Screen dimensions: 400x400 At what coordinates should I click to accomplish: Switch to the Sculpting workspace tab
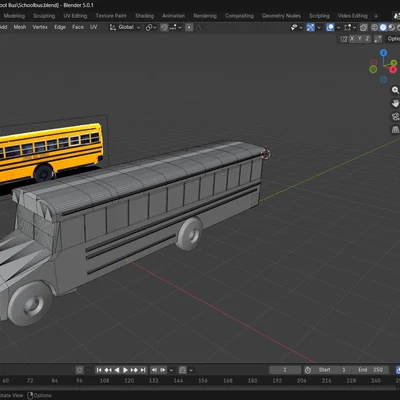(x=44, y=16)
